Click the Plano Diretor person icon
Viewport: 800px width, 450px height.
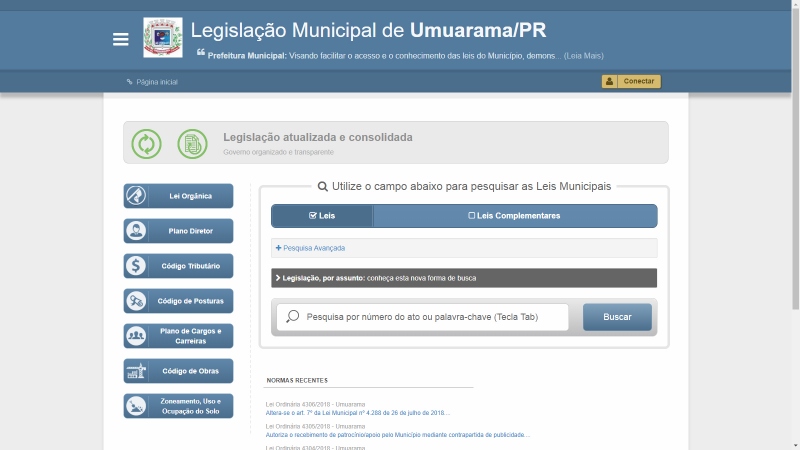tap(136, 231)
